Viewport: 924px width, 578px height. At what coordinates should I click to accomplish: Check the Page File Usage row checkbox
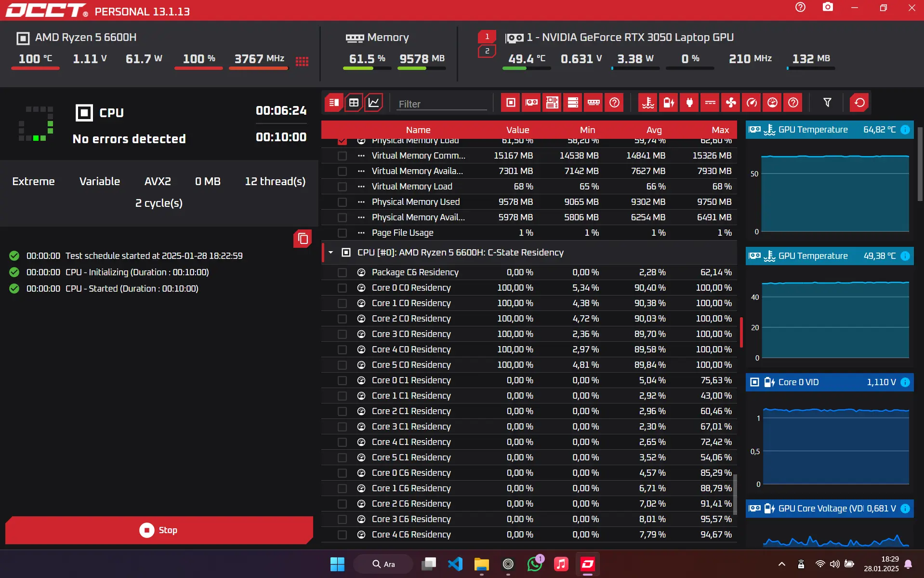pyautogui.click(x=342, y=233)
